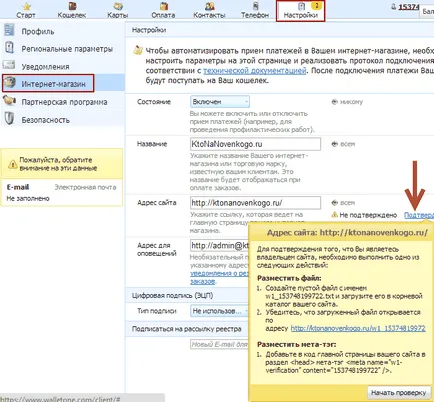
Task: Toggle the eye visibility icon beside Название
Action: pos(334,144)
